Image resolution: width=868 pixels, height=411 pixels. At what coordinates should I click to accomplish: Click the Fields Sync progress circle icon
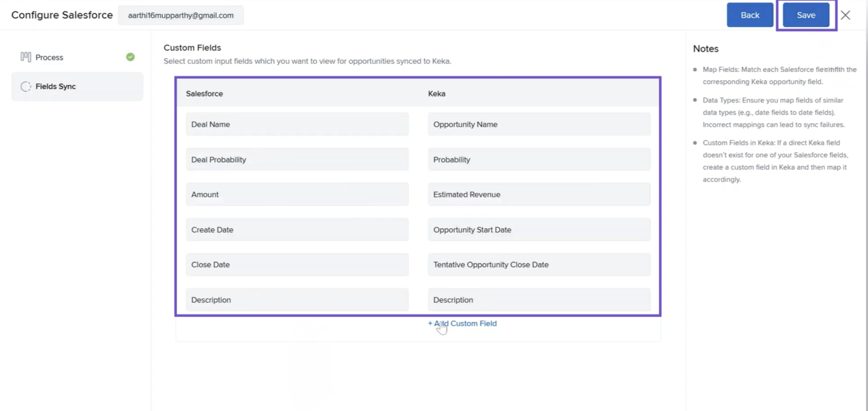coord(26,87)
